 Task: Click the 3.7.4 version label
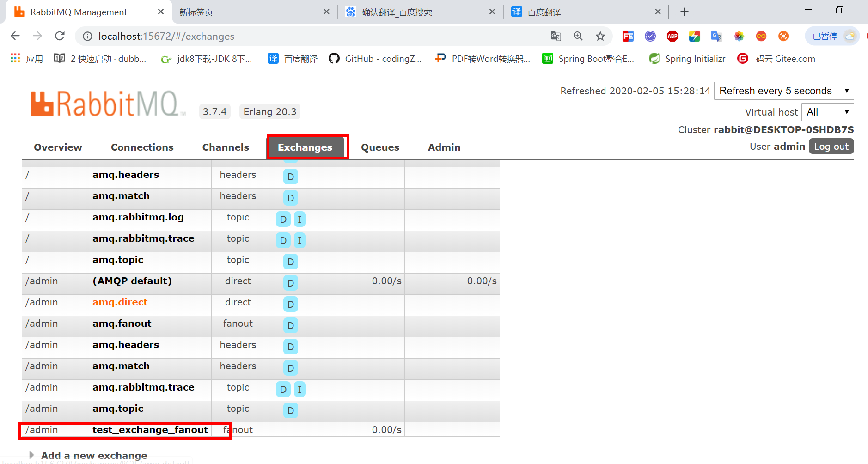pos(214,111)
